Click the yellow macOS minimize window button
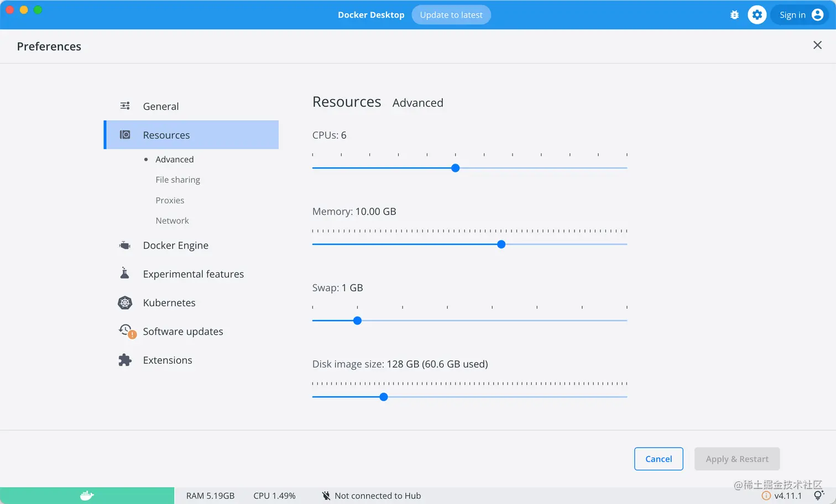 pyautogui.click(x=24, y=9)
